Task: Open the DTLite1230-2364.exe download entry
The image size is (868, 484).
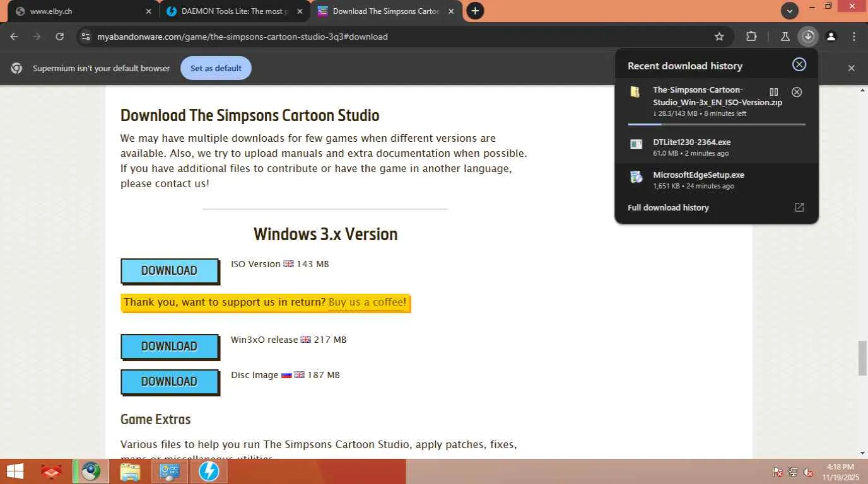Action: pos(717,147)
